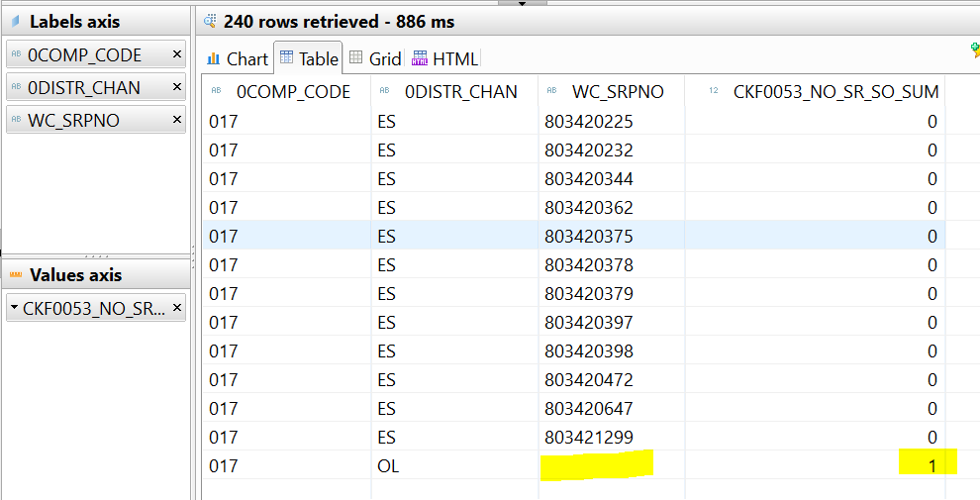980x500 pixels.
Task: Click the CKF0053_NO_SR_SO_SUM column header
Action: [834, 92]
